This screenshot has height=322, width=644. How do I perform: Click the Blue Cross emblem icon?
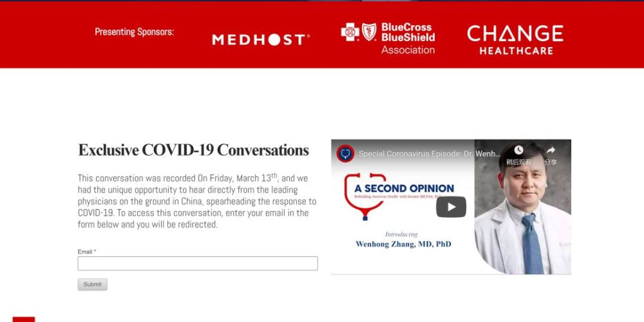350,32
